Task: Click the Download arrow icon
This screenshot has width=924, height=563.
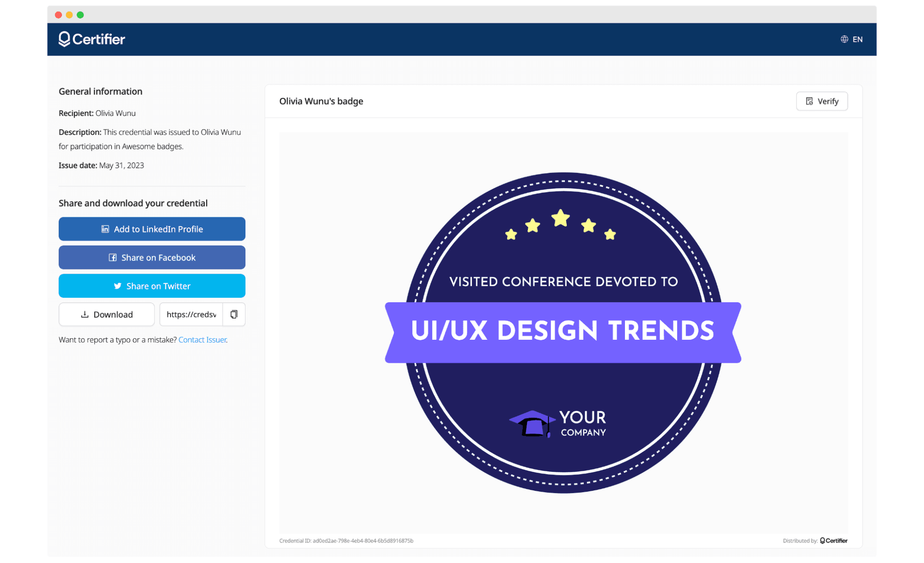Action: (x=85, y=314)
